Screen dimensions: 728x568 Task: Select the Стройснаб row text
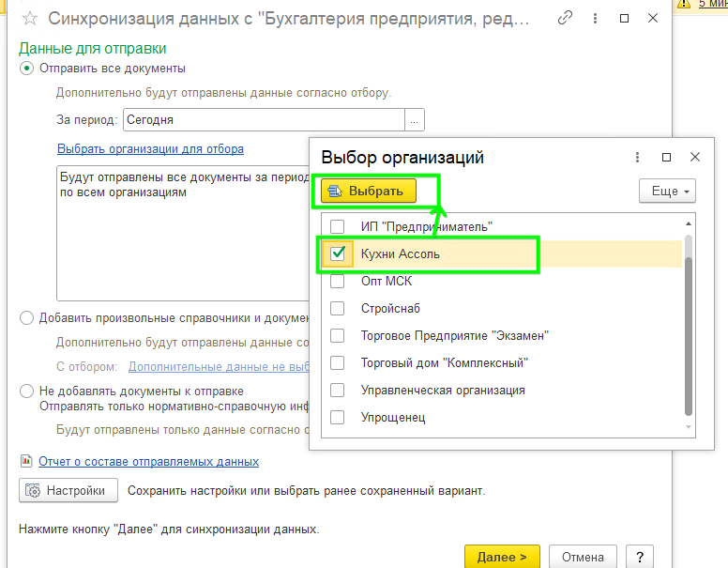[x=390, y=308]
